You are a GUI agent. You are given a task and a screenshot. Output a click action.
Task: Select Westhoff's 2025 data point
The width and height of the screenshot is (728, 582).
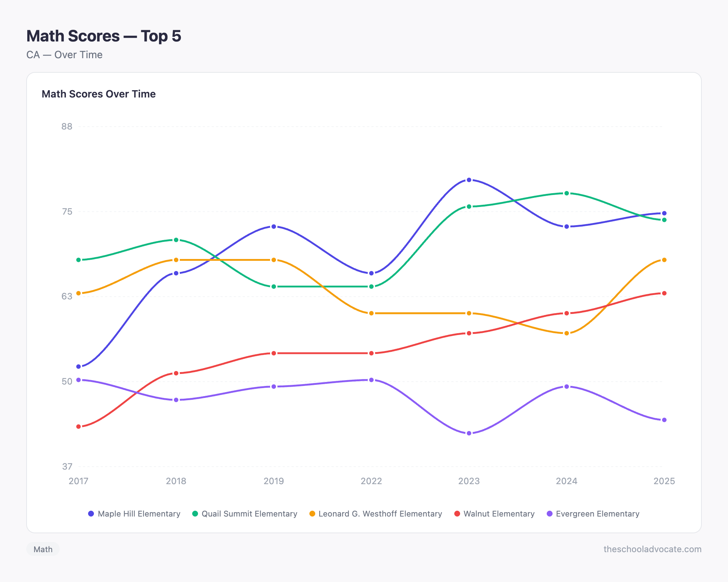coord(664,260)
